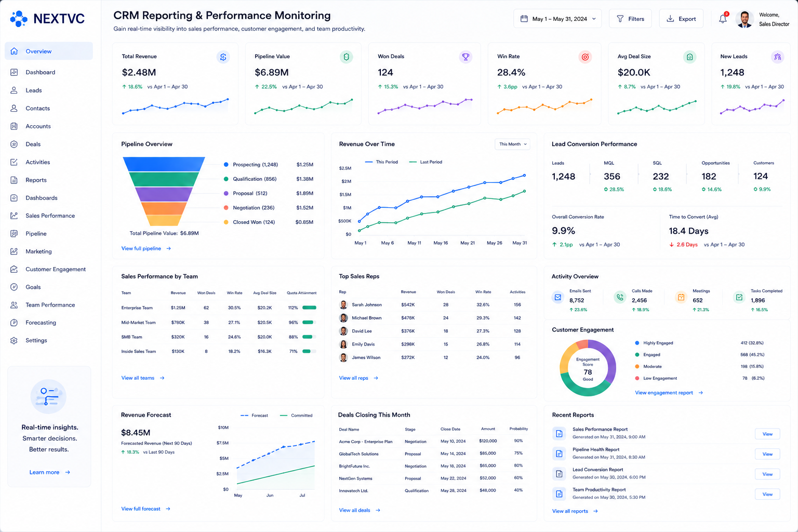Screen dimensions: 798x532
Task: Click the Export button
Action: click(x=681, y=19)
